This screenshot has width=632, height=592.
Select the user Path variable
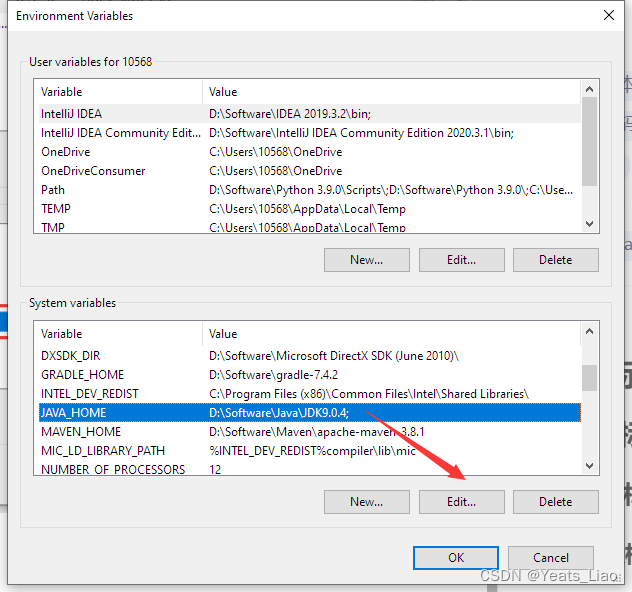[310, 190]
